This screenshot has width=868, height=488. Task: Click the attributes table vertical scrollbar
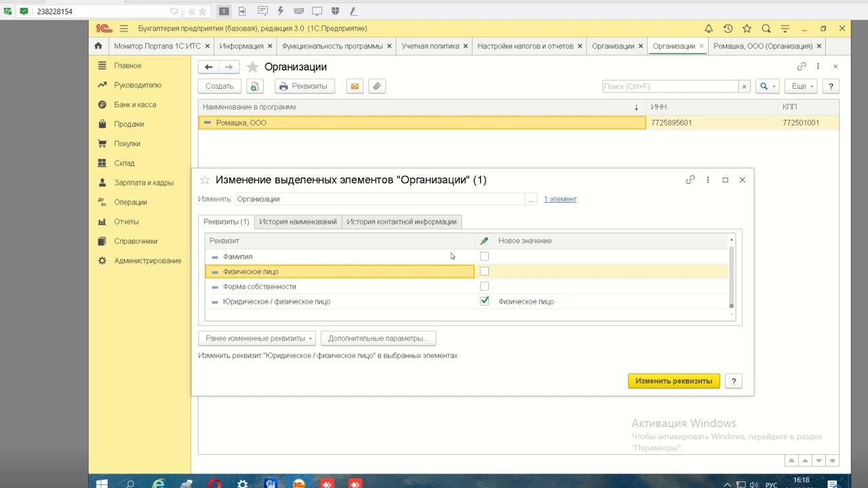pyautogui.click(x=731, y=278)
